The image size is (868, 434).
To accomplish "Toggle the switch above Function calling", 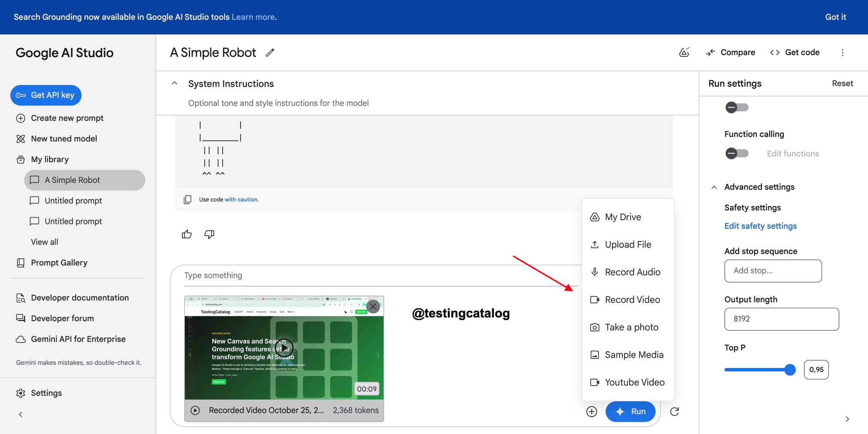I will (737, 107).
